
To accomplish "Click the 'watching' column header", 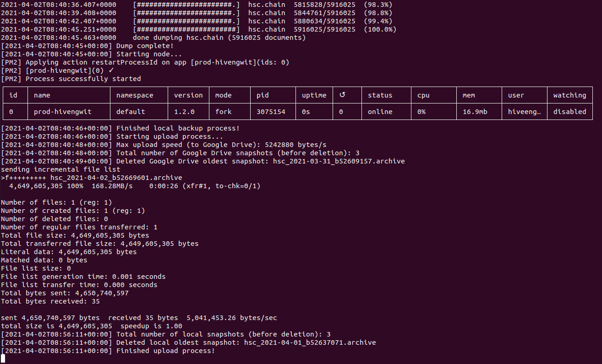I will point(569,95).
